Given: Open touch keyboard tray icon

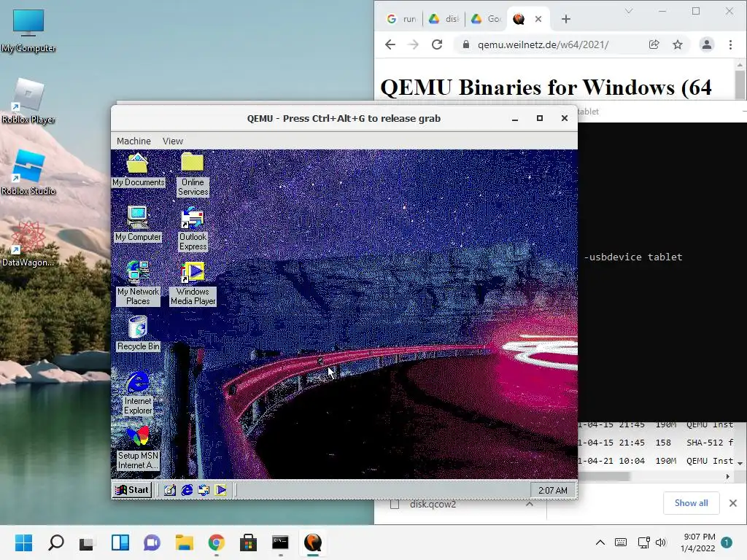Looking at the screenshot, I should [621, 542].
